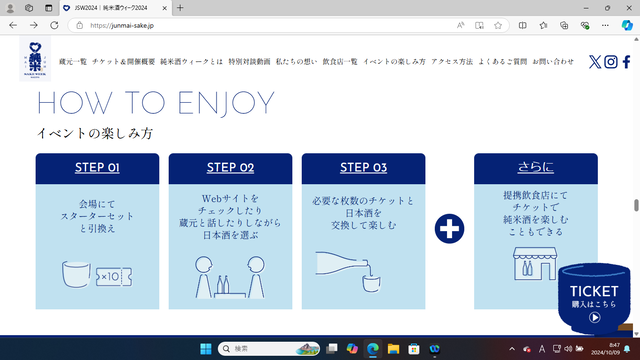Open アクセス方法 navigation item

(452, 62)
